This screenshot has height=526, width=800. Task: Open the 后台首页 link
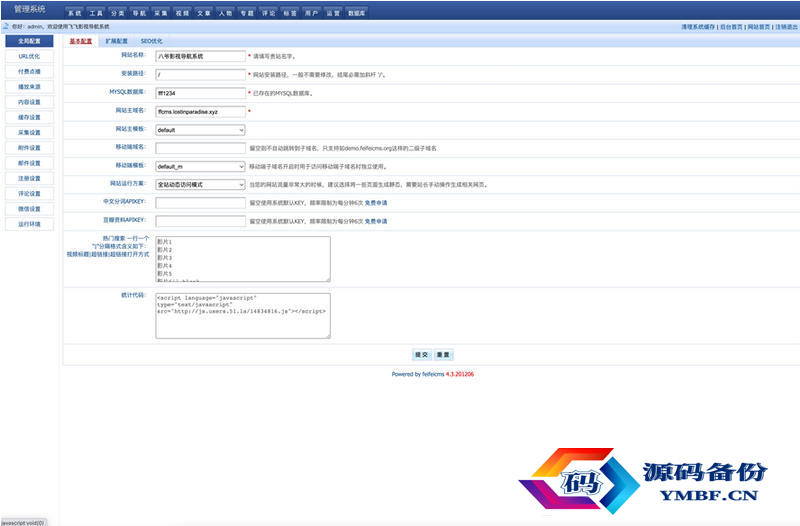pyautogui.click(x=731, y=27)
